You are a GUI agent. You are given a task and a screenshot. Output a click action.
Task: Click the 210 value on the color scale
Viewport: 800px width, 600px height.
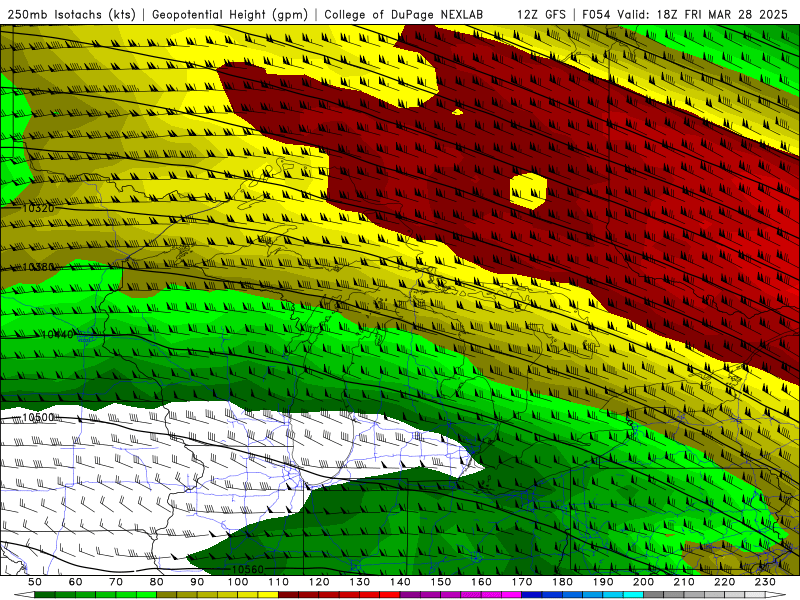[685, 582]
